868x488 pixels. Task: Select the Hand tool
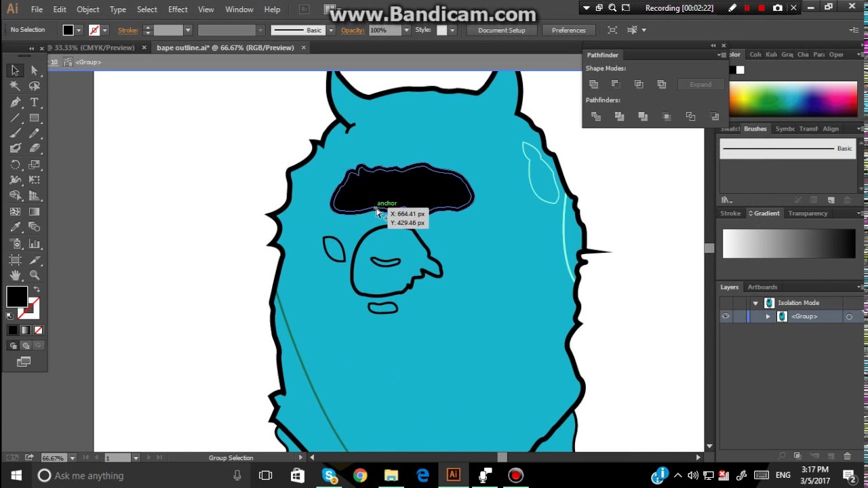point(15,275)
